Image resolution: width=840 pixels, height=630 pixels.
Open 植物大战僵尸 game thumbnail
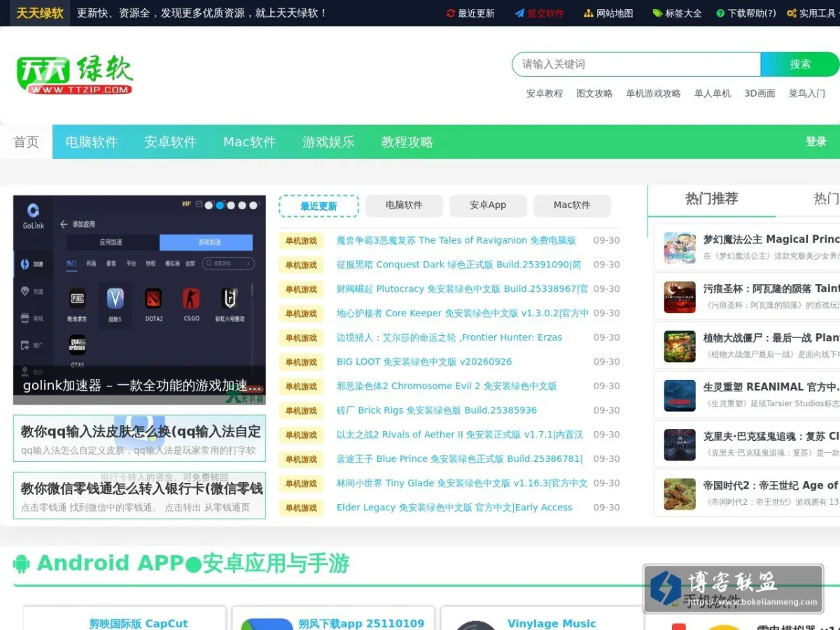(680, 346)
